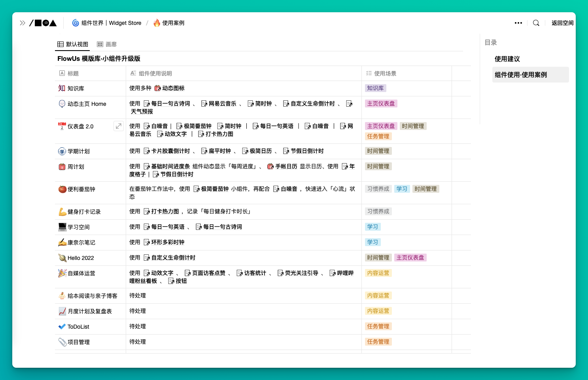
Task: Click the blue check icon of ToDoList row
Action: pyautogui.click(x=62, y=326)
